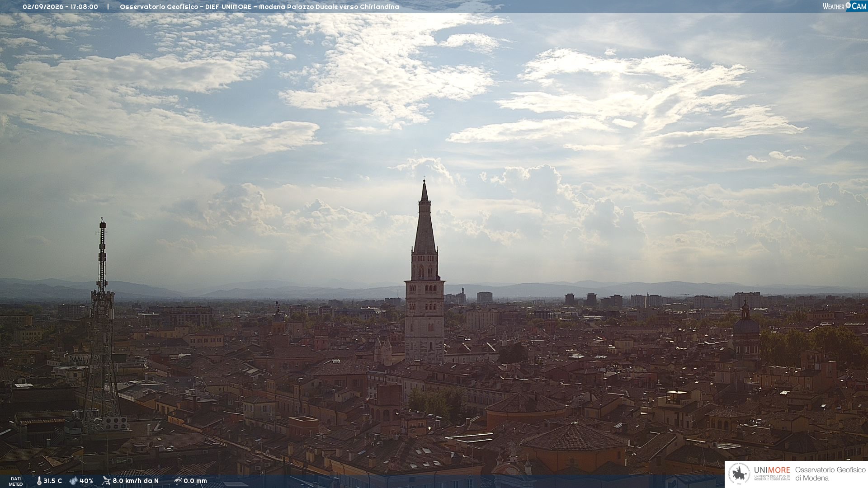Click the camera lens in WeatherCam logo
This screenshot has height=488, width=868.
[x=848, y=5]
